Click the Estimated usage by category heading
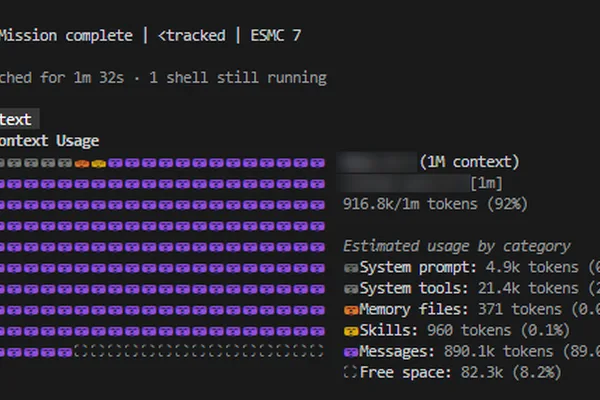The width and height of the screenshot is (600, 400). 457,246
